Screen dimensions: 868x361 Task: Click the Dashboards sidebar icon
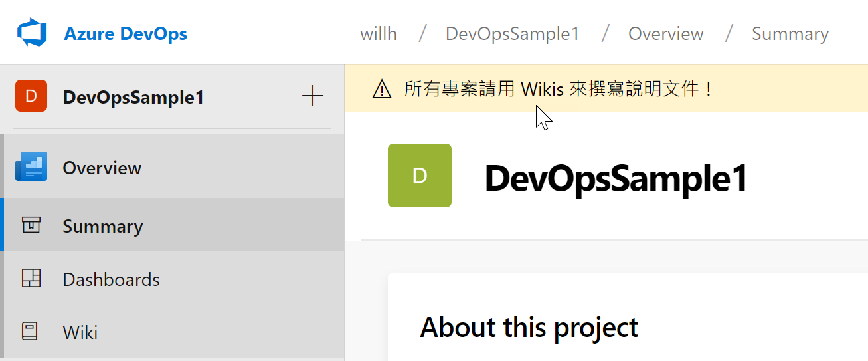pos(31,279)
